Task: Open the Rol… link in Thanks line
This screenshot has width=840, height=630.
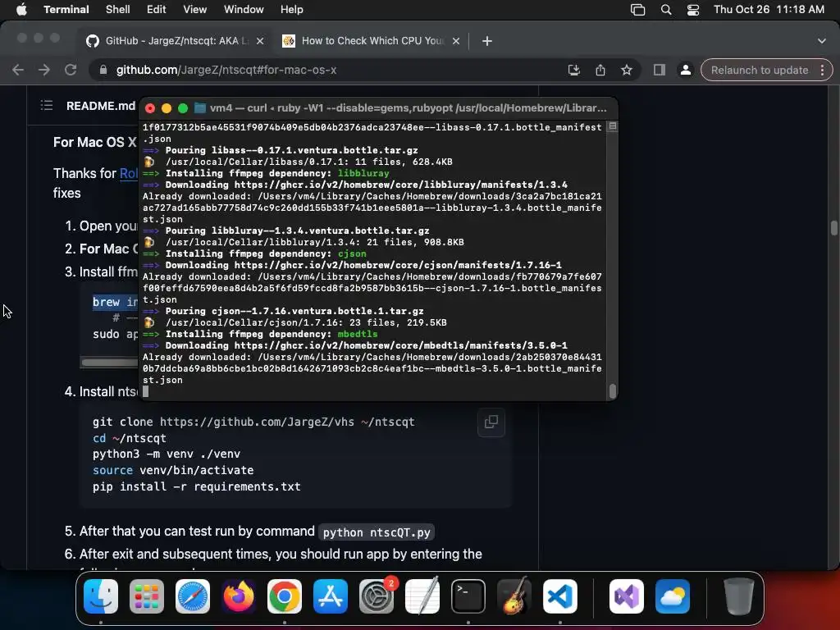Action: click(x=129, y=174)
